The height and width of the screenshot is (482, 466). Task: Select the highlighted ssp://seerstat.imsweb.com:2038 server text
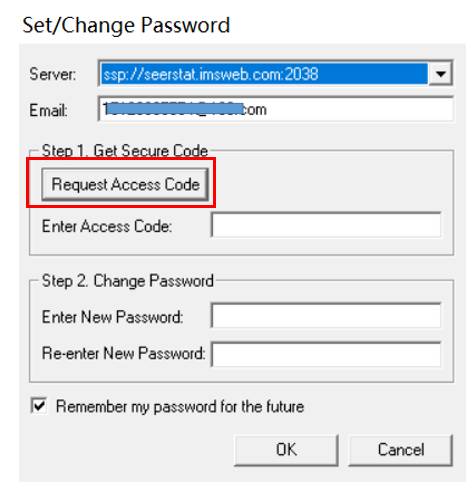(x=211, y=74)
